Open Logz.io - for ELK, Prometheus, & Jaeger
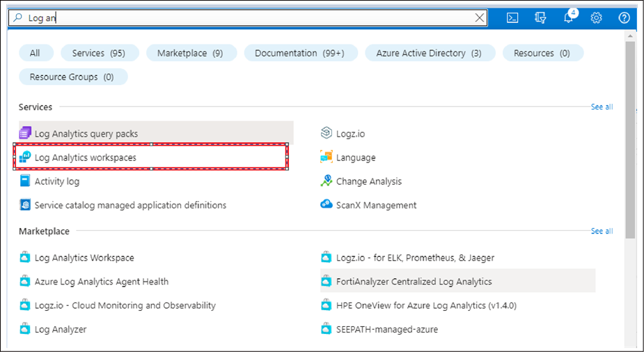Viewport: 644px width, 352px height. (x=415, y=258)
